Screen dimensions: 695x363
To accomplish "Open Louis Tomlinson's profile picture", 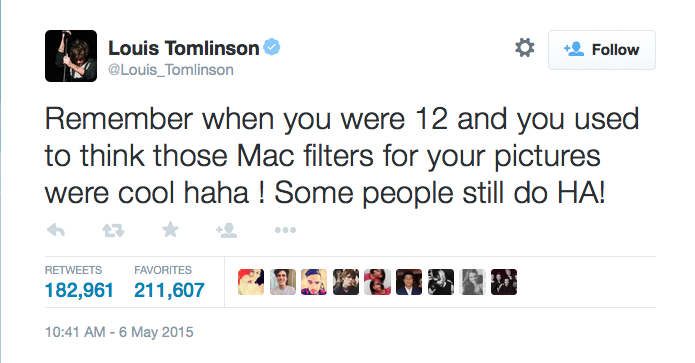I will click(x=71, y=56).
